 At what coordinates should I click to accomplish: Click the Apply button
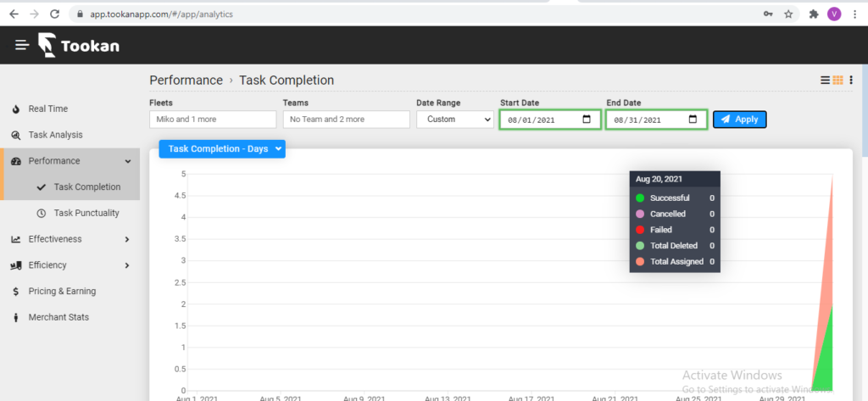(x=739, y=119)
